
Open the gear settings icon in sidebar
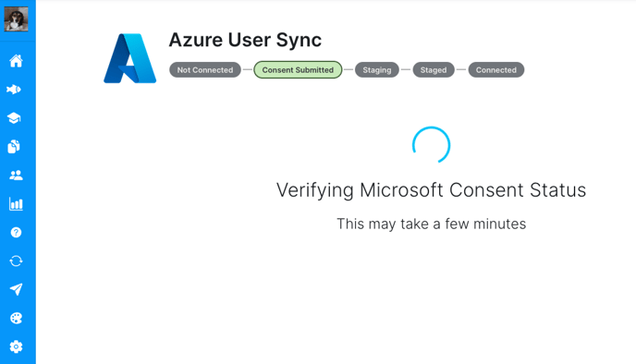coord(16,346)
